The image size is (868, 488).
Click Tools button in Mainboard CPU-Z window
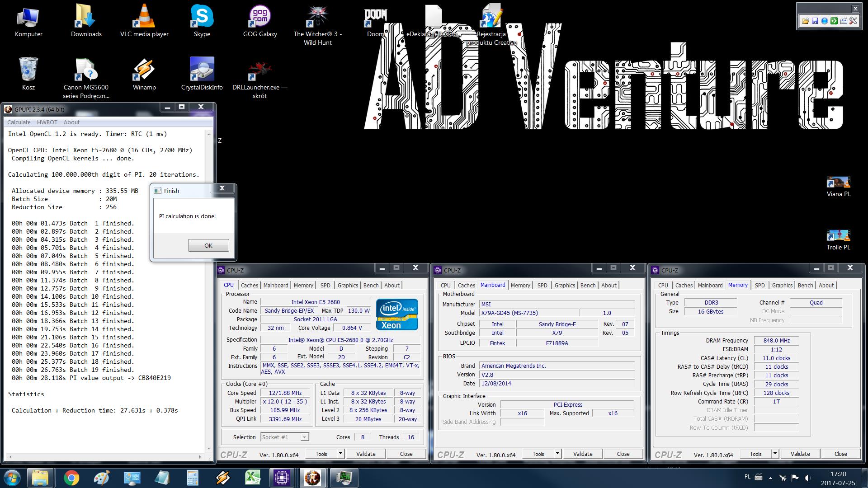coord(538,454)
